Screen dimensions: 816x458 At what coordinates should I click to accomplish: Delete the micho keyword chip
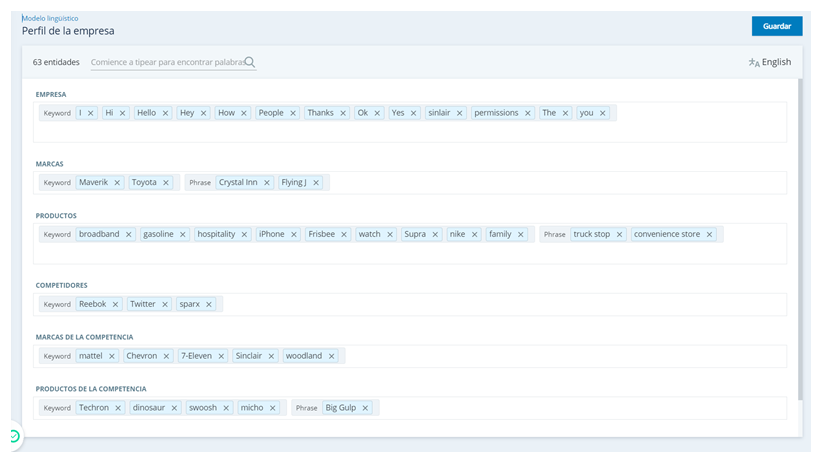[272, 408]
